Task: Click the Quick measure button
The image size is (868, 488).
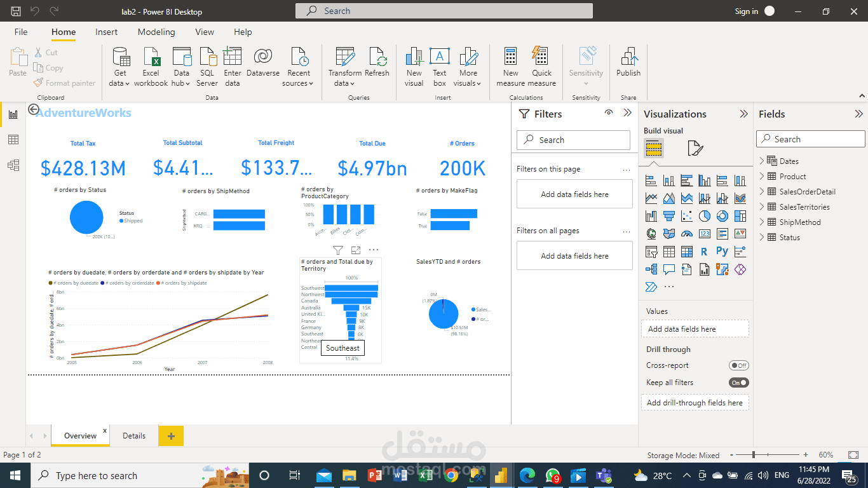Action: (542, 67)
